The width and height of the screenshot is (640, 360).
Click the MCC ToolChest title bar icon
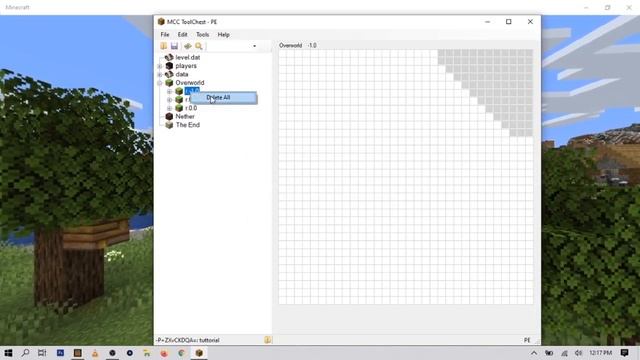click(161, 22)
